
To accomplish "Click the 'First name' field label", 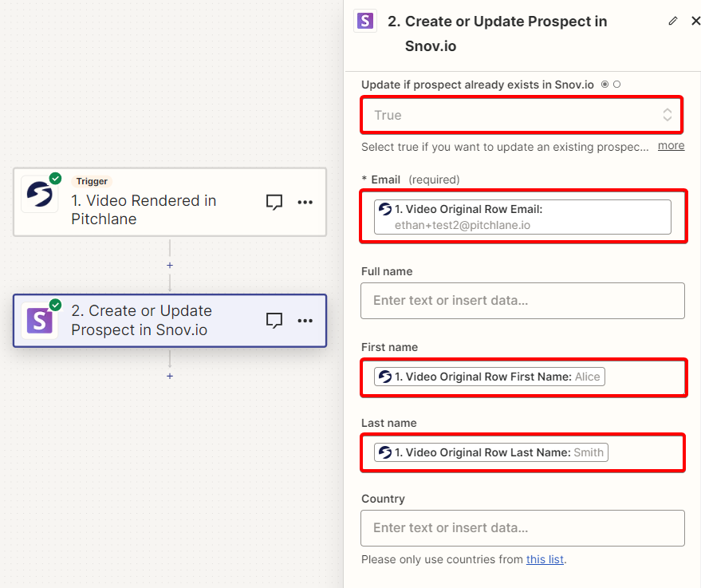I will coord(389,347).
